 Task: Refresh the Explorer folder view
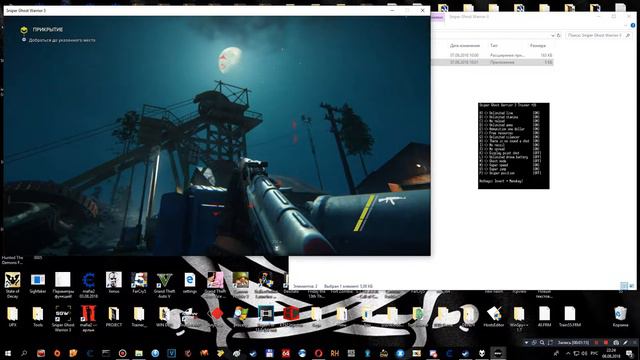559,36
